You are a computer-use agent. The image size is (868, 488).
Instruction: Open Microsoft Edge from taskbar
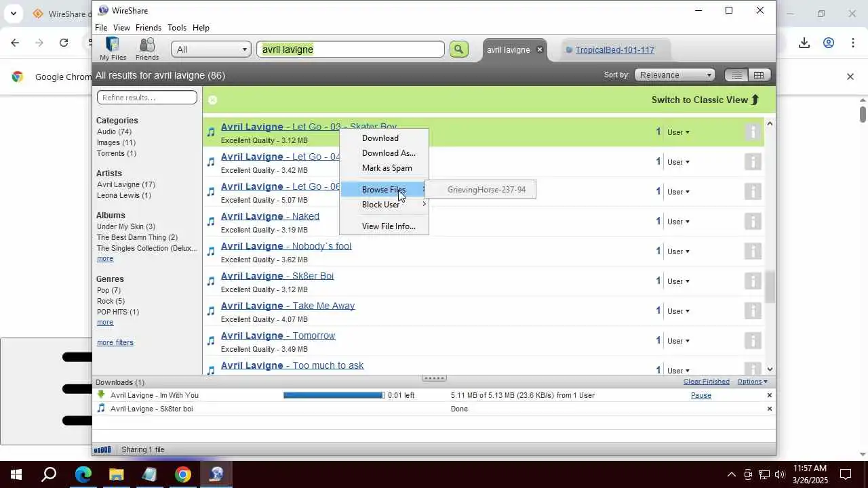click(83, 474)
